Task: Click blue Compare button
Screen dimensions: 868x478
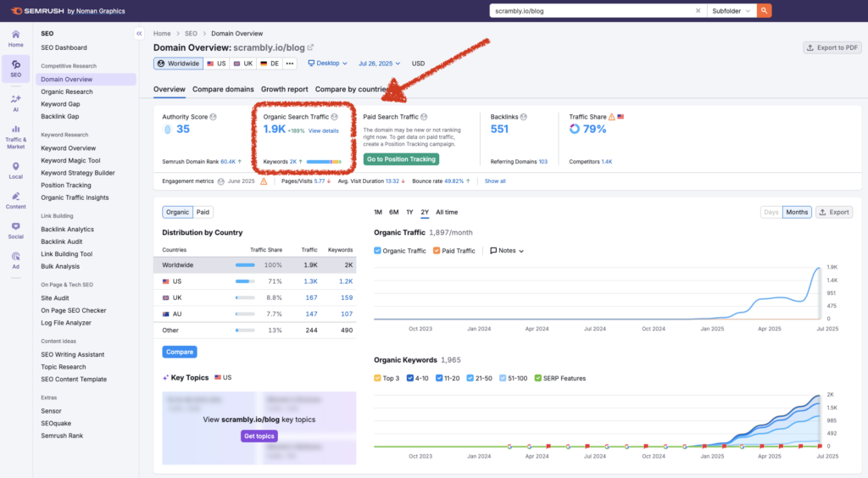Action: (x=180, y=352)
